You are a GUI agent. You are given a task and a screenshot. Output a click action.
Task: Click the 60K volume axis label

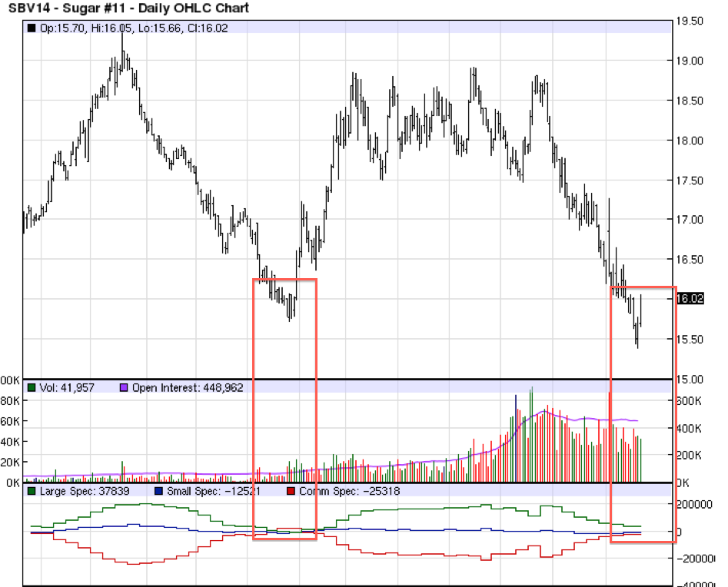coord(10,421)
